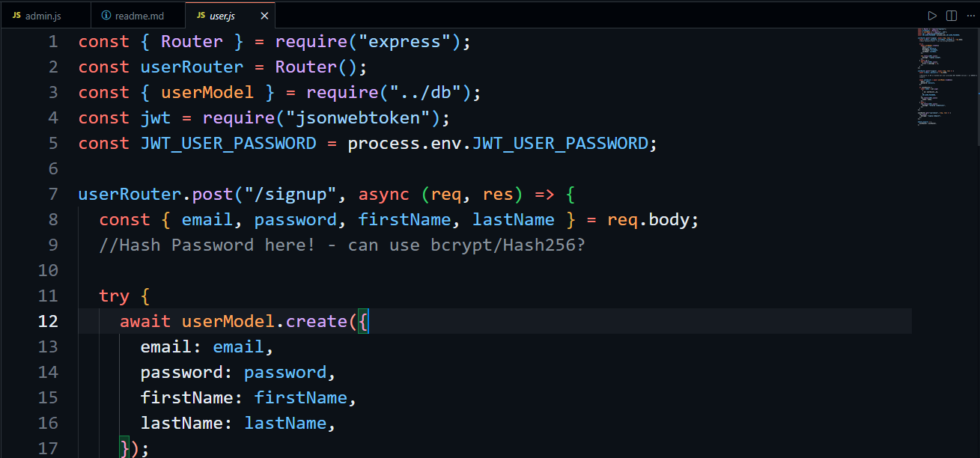
Task: Place cursor on empty line 6
Action: point(299,169)
